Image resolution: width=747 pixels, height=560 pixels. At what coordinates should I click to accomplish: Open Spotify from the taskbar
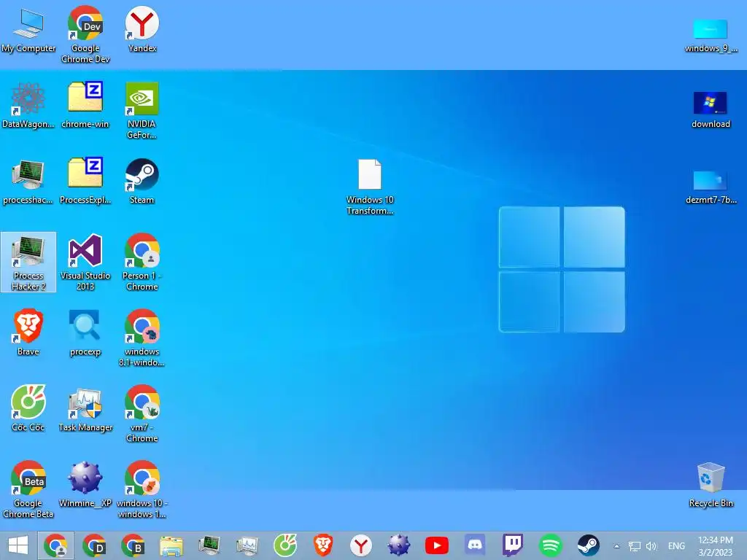[x=551, y=545]
